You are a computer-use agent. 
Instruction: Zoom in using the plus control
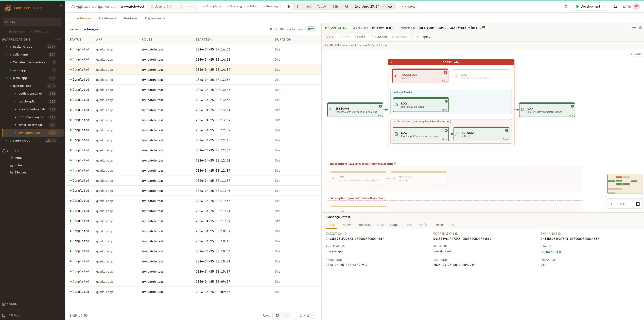point(612,204)
